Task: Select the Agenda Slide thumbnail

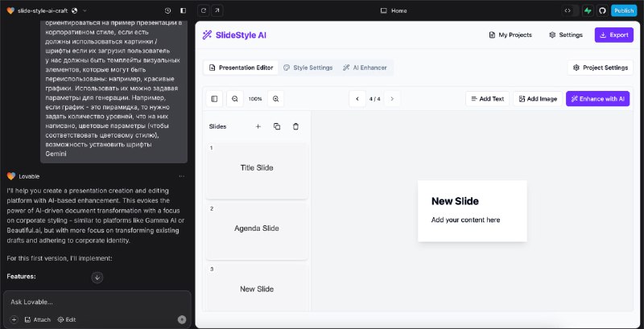Action: coord(257,232)
